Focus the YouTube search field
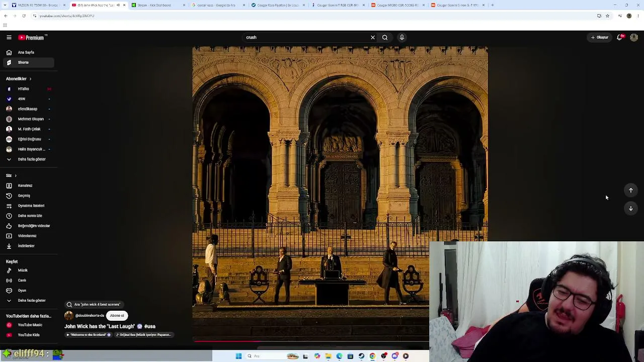Image resolution: width=644 pixels, height=362 pixels. [x=306, y=37]
